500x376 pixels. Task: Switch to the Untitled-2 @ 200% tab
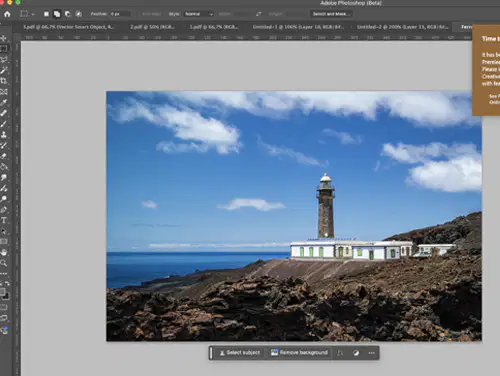pyautogui.click(x=402, y=27)
